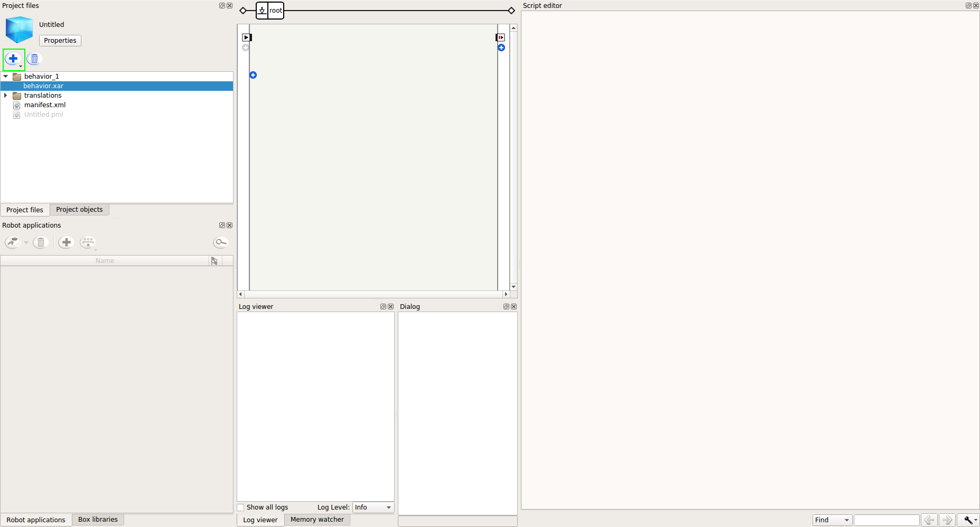The width and height of the screenshot is (980, 527).
Task: Click the gray add-input plus icon
Action: coord(246,48)
